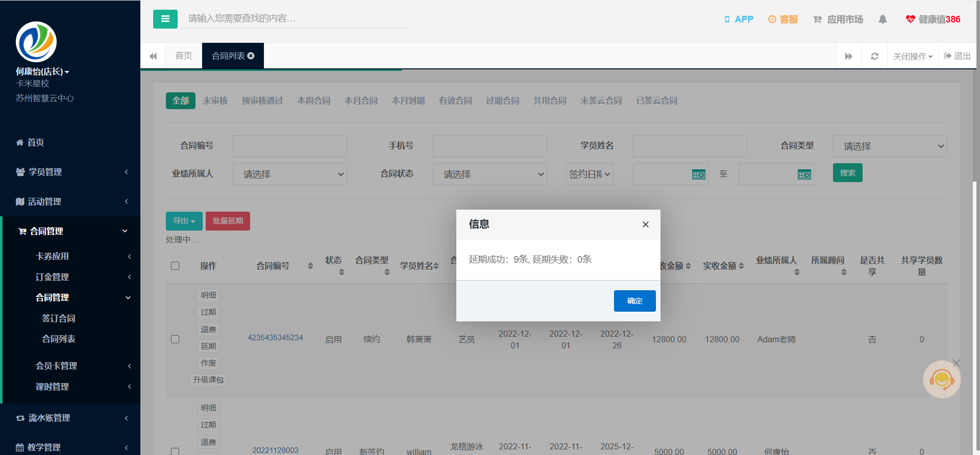Click the 合同编号 input field

tap(290, 146)
